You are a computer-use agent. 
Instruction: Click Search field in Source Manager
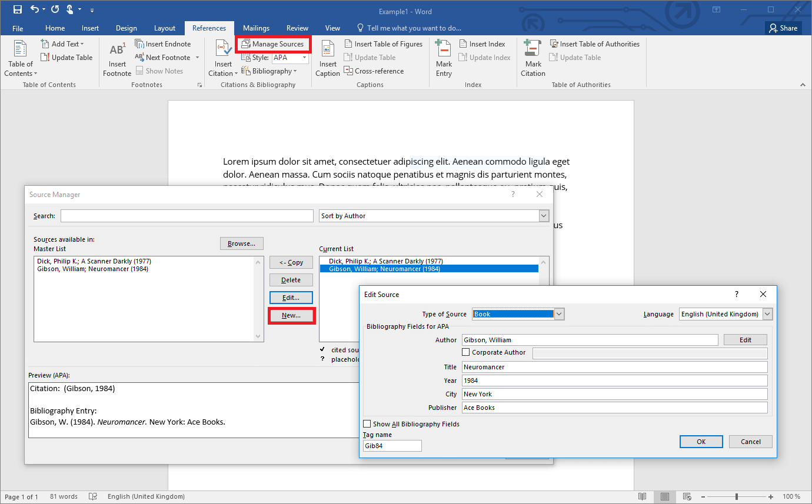coord(187,216)
